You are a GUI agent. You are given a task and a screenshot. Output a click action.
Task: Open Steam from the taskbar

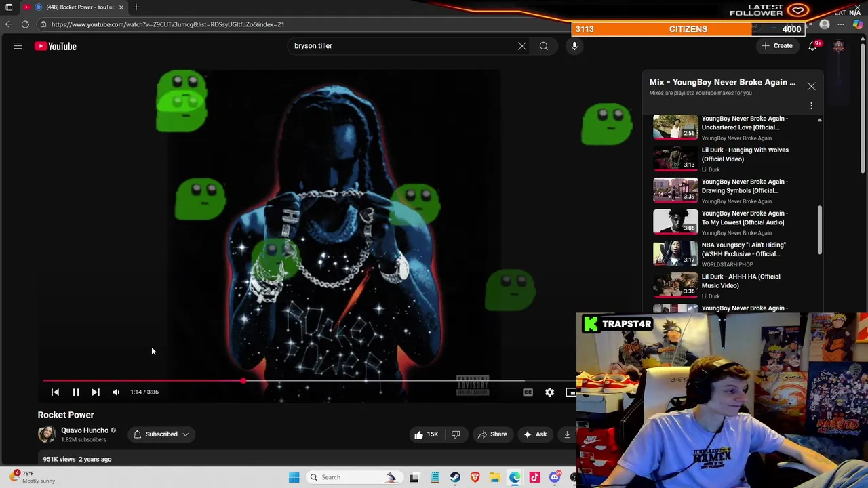click(x=455, y=477)
